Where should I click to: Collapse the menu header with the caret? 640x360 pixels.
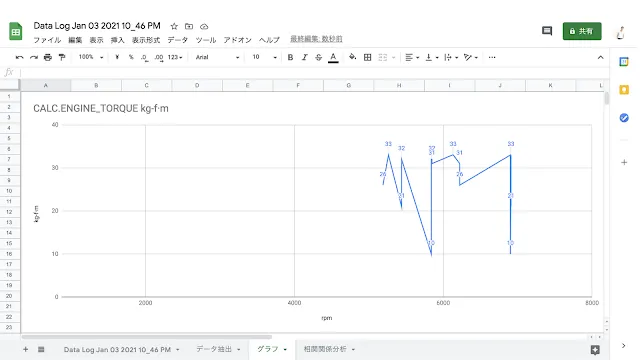(600, 58)
